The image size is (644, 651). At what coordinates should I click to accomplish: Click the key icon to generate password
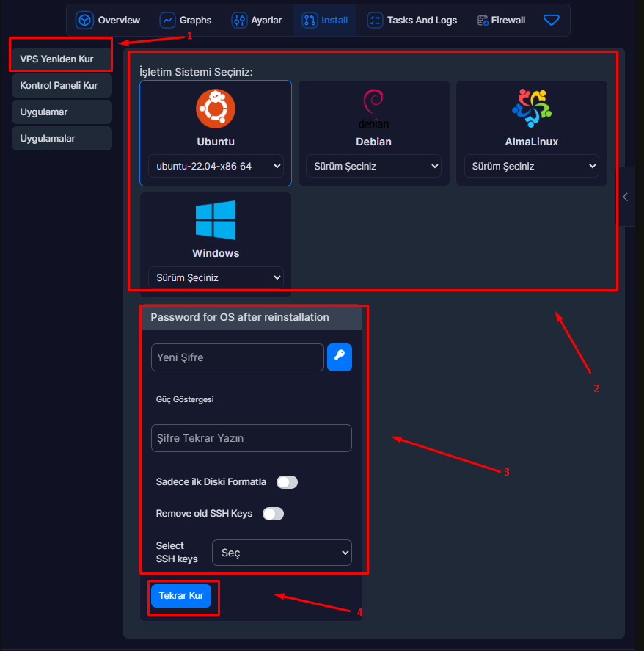click(x=340, y=357)
